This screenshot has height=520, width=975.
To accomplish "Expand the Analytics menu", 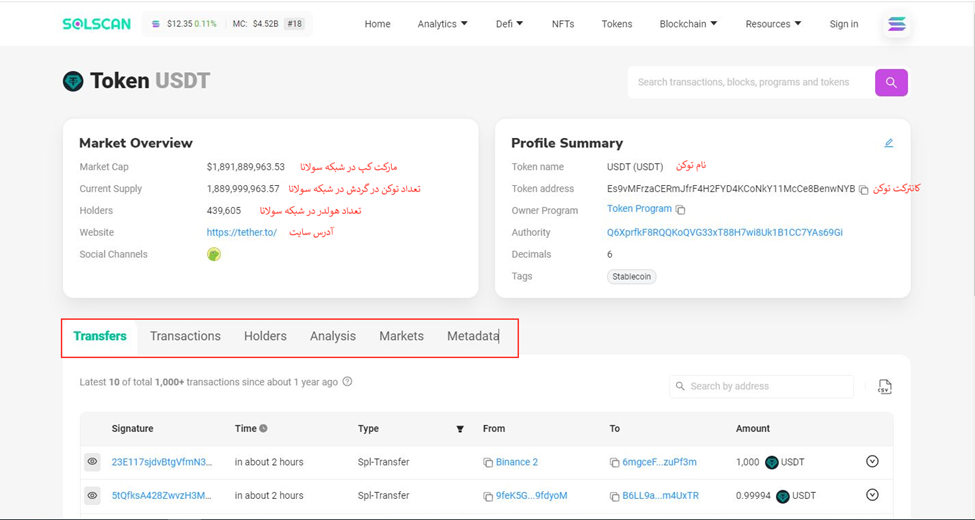I will (443, 24).
